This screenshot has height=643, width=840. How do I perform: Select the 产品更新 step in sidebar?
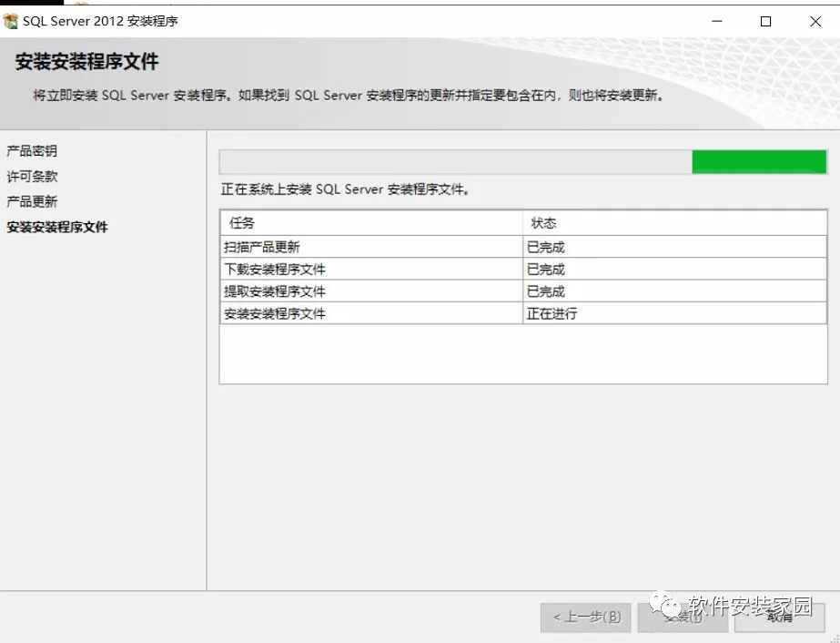click(x=32, y=201)
